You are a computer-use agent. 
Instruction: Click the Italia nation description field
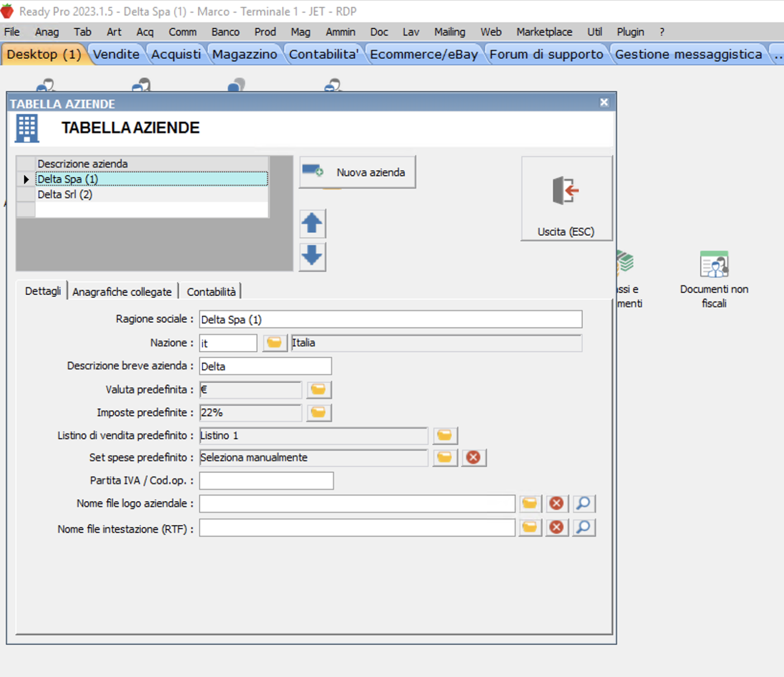[436, 343]
